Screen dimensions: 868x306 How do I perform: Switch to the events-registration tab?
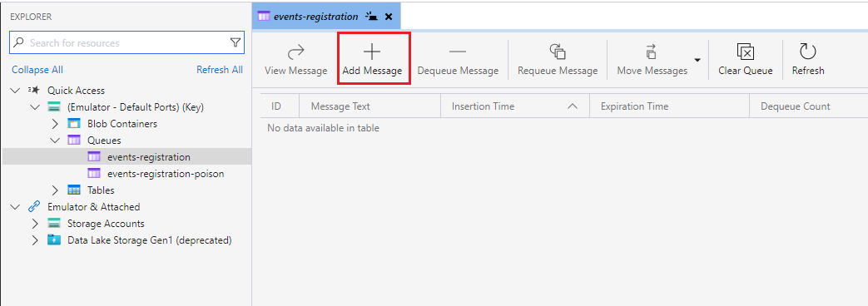point(315,17)
